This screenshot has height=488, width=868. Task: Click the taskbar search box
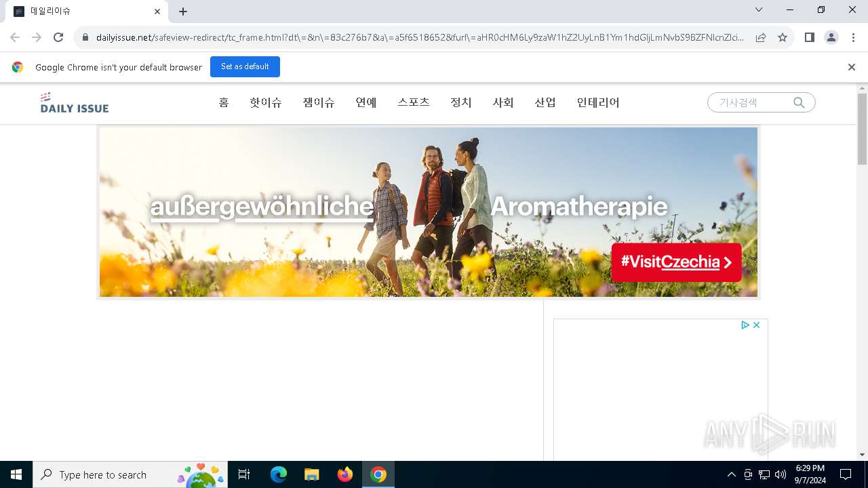(x=130, y=474)
